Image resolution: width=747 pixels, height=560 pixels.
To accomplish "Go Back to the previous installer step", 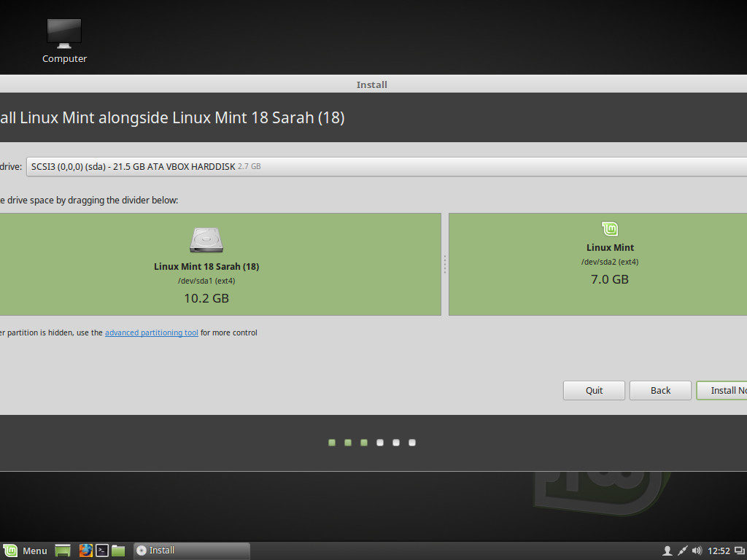I will (x=660, y=390).
